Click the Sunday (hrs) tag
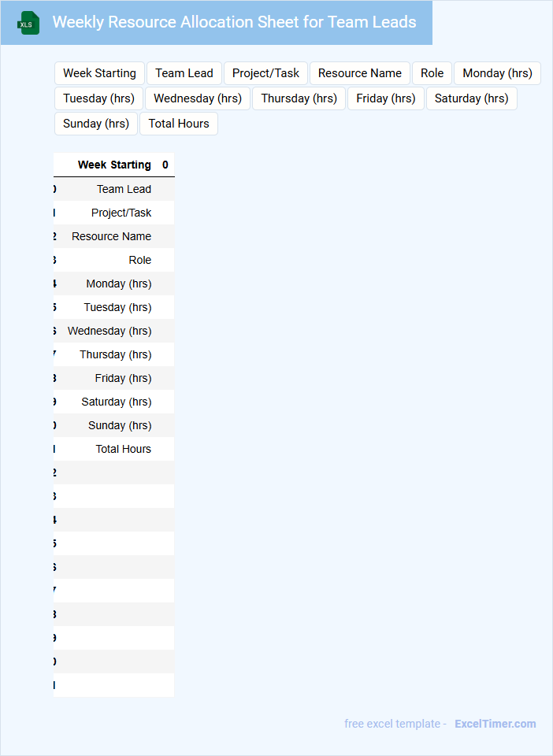 pyautogui.click(x=96, y=124)
